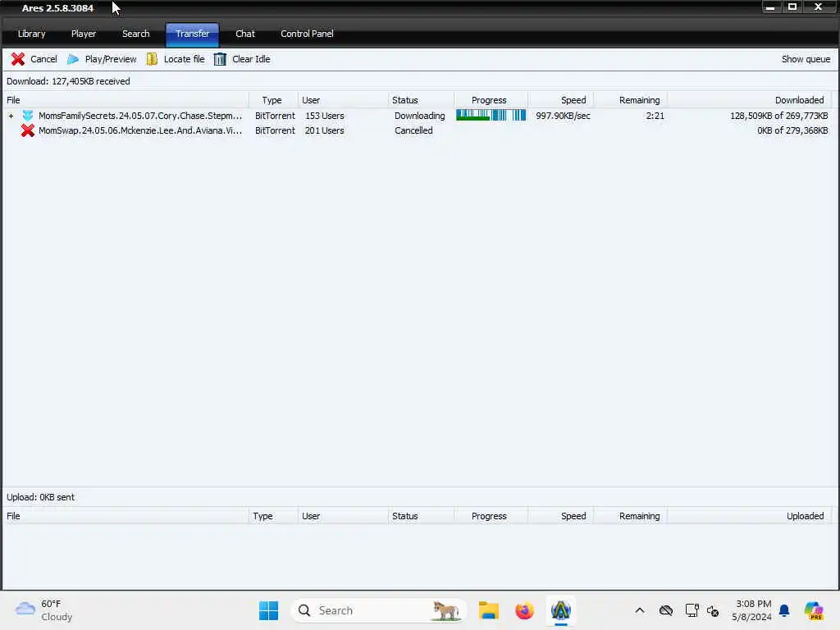Select the MomsFamilySecrets.24.05.07 file row

419,116
